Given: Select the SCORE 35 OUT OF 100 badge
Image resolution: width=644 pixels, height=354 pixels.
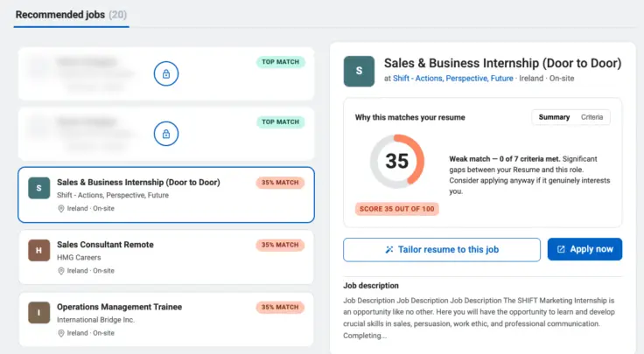Looking at the screenshot, I should coord(396,209).
